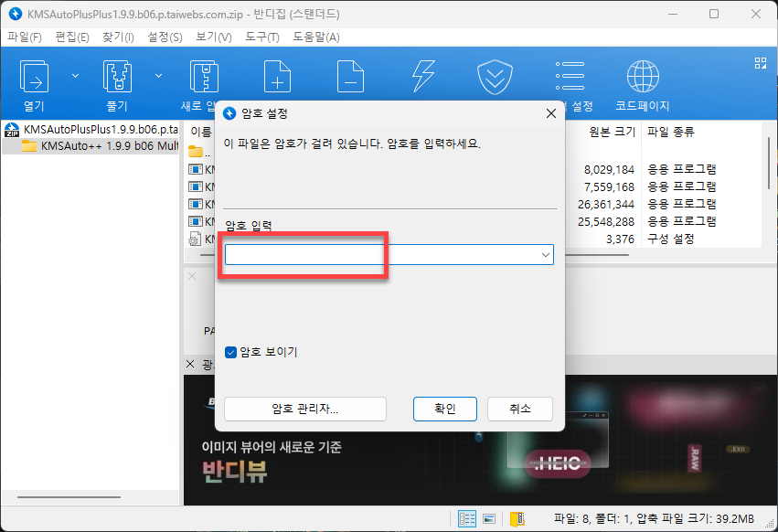The width and height of the screenshot is (778, 532).
Task: Uncheck the 암호 보이기 checkbox
Action: (230, 352)
